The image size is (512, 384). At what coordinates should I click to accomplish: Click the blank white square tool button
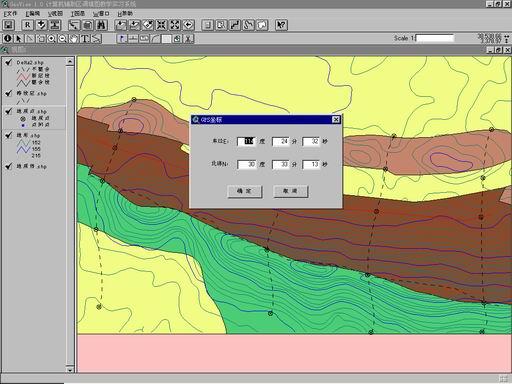tap(166, 39)
